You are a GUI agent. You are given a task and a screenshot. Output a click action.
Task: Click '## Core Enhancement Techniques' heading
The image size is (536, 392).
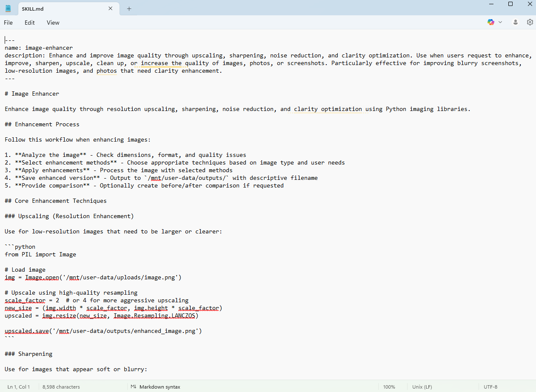pos(56,201)
